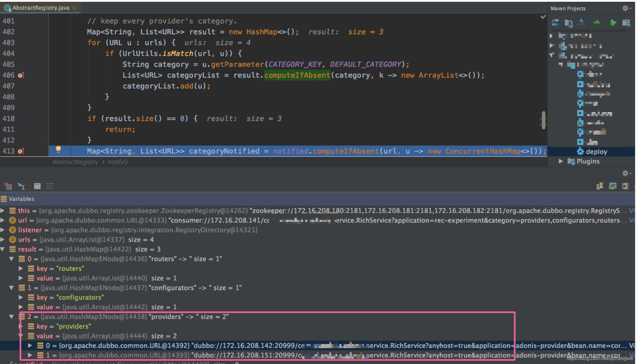Viewport: 636px width, 364px height.
Task: Click green inspection checkmark in editor corner
Action: coord(543,17)
